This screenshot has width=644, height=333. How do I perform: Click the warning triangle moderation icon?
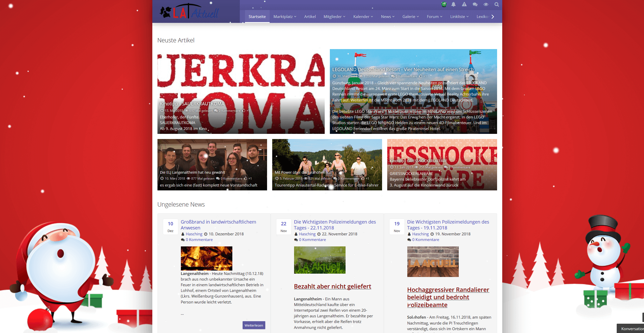point(464,4)
